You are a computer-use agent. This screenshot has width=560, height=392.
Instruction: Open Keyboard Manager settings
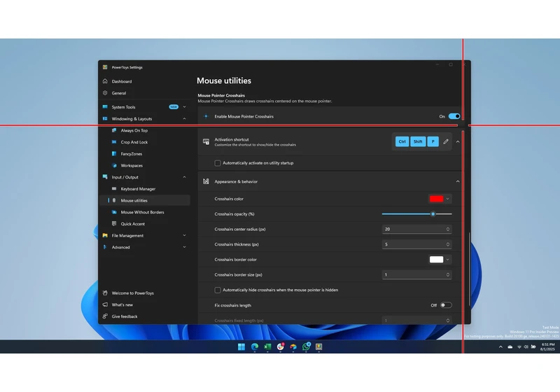tap(138, 189)
